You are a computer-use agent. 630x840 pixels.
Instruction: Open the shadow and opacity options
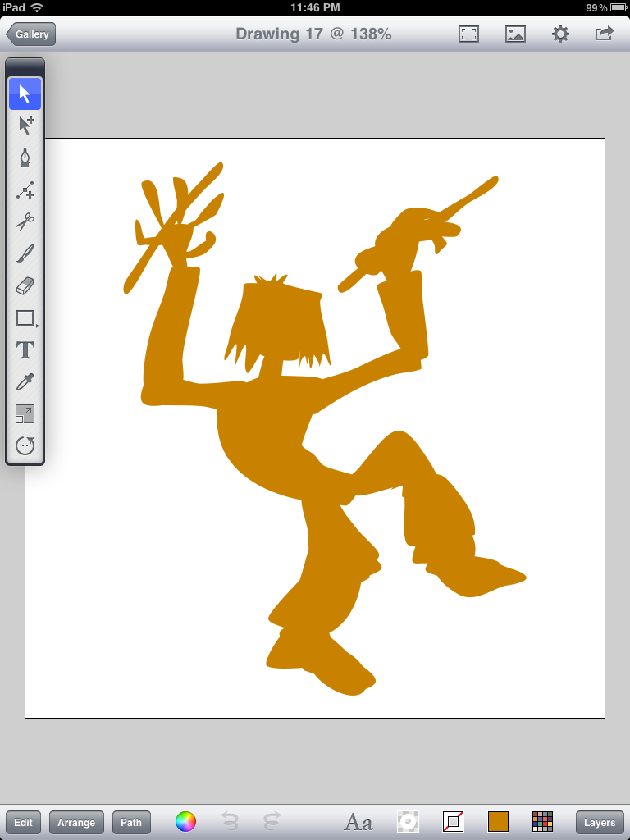point(408,822)
